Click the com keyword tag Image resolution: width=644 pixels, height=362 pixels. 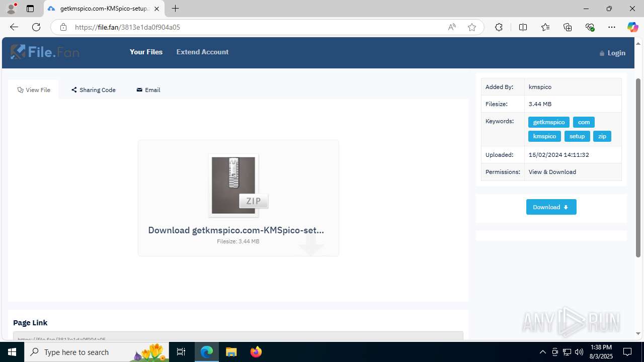coord(584,122)
